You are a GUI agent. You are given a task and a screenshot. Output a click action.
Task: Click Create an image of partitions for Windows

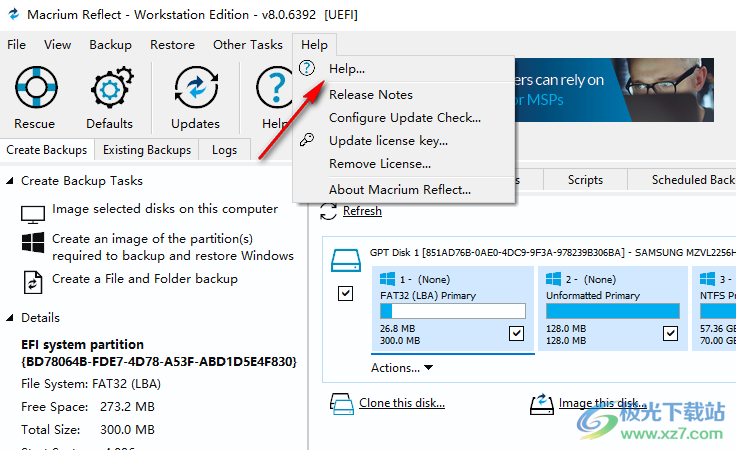tap(173, 247)
